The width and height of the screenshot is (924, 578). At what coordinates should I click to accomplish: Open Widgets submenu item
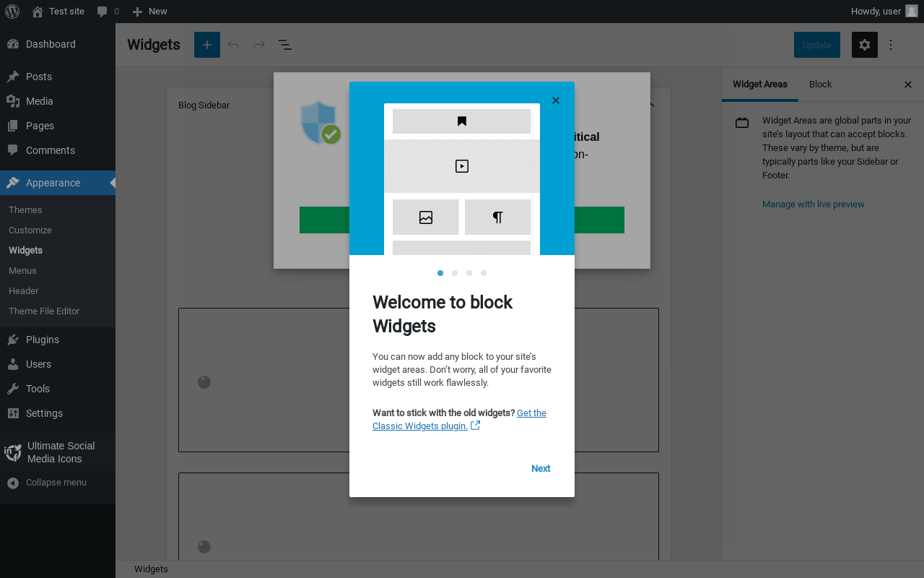[x=25, y=251]
